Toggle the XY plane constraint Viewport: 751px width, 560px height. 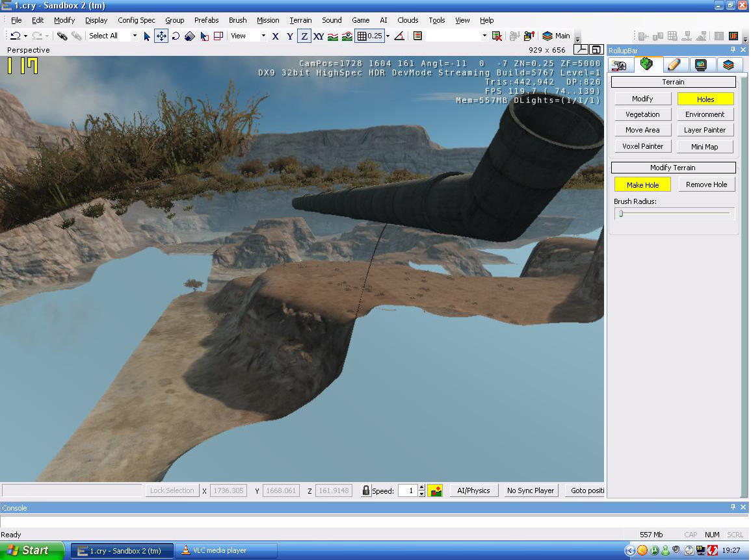pos(319,36)
